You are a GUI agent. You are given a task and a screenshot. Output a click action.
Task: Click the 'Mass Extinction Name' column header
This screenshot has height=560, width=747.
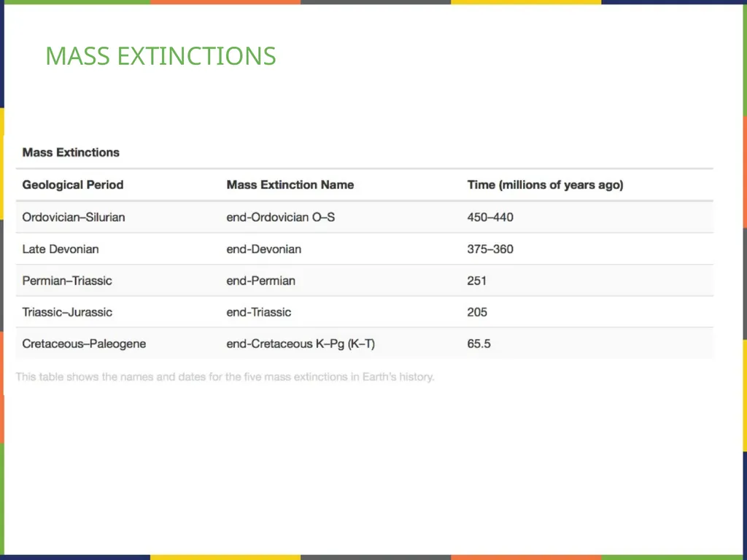290,184
